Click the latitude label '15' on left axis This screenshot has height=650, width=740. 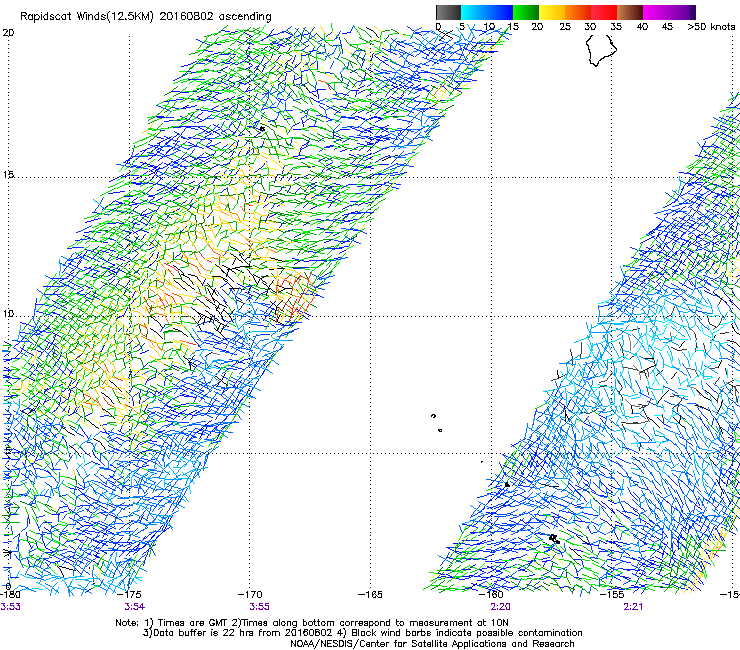click(8, 175)
